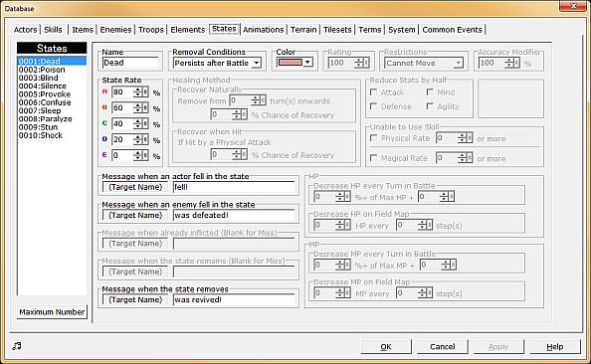Adjust Magical Rate value stepper

coord(465,157)
